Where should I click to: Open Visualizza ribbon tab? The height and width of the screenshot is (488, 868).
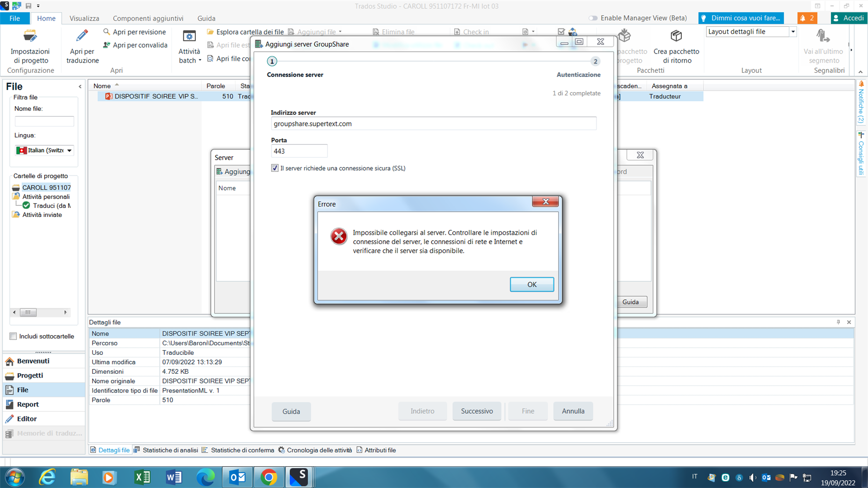[84, 18]
